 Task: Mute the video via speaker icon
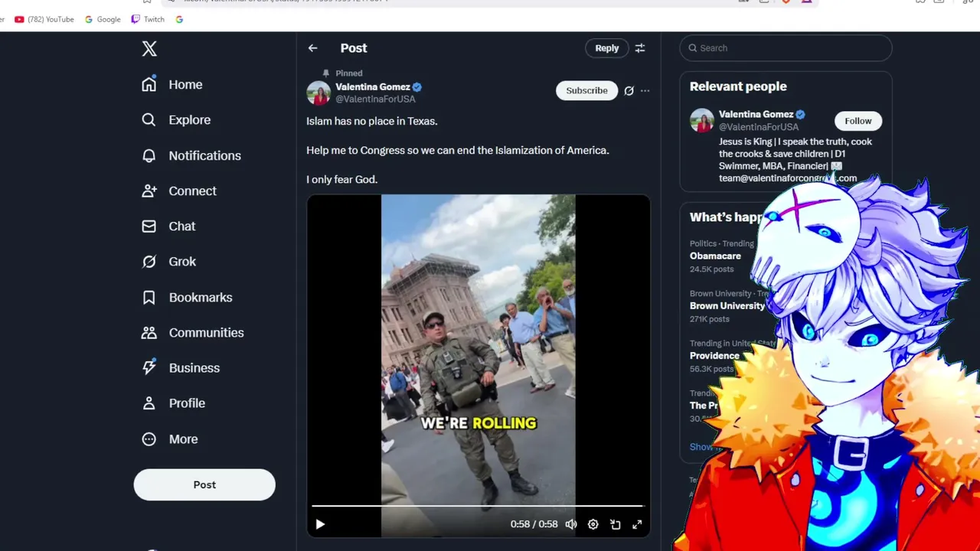(571, 524)
